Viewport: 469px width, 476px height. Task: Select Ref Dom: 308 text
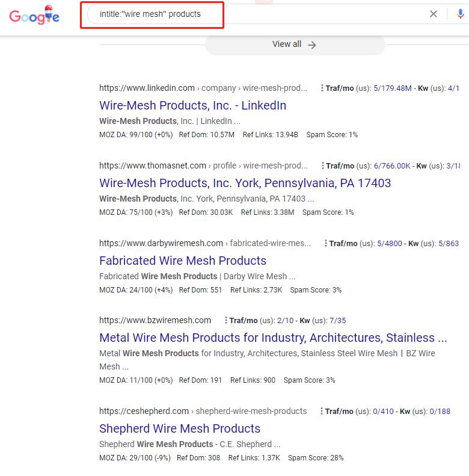pyautogui.click(x=198, y=458)
